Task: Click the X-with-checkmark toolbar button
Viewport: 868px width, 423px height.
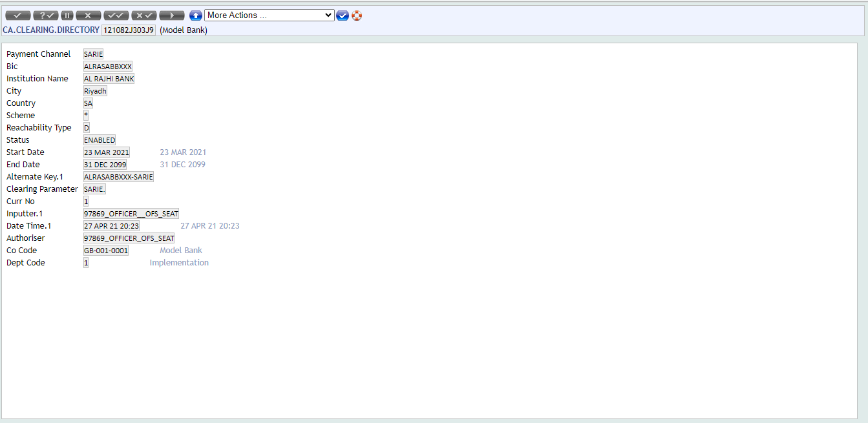Action: pyautogui.click(x=144, y=15)
